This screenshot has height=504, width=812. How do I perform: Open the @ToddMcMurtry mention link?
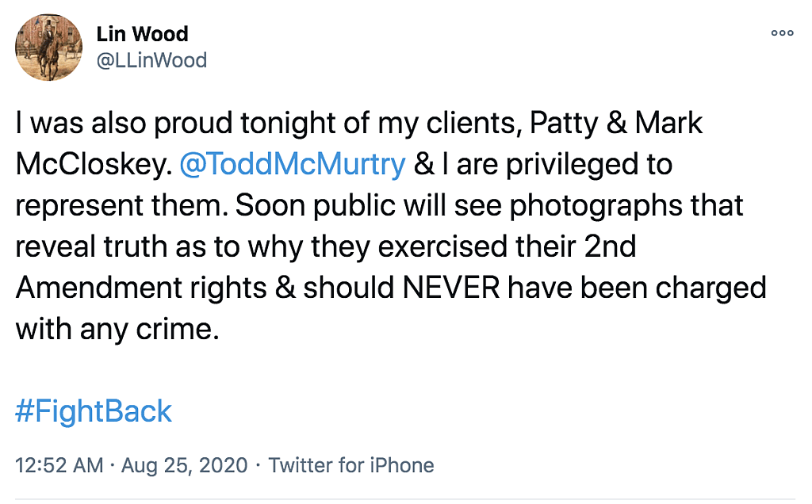coord(293,165)
